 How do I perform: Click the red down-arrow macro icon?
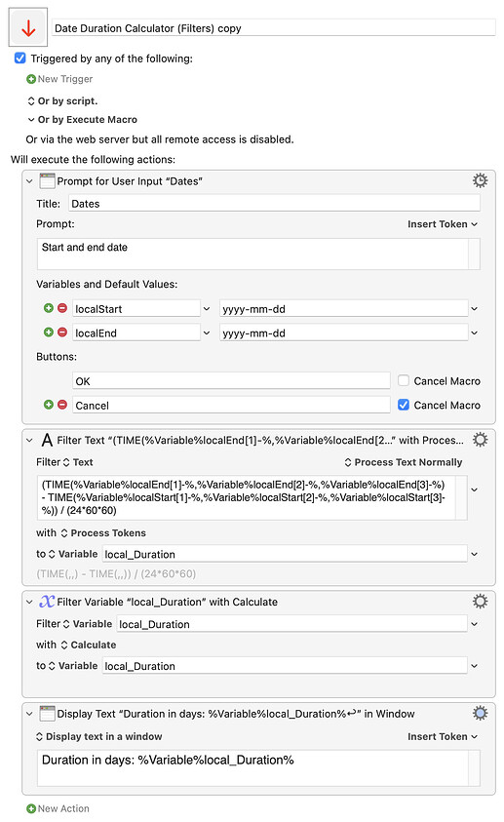pos(28,27)
